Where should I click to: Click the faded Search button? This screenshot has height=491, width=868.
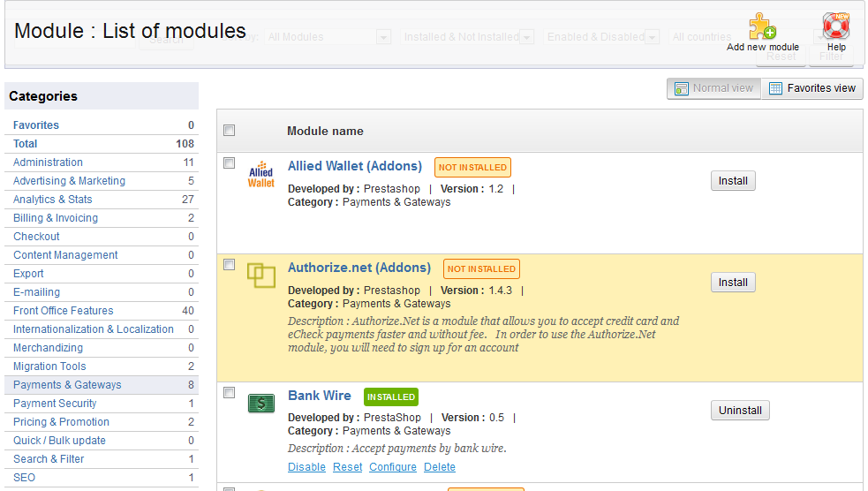coord(166,40)
